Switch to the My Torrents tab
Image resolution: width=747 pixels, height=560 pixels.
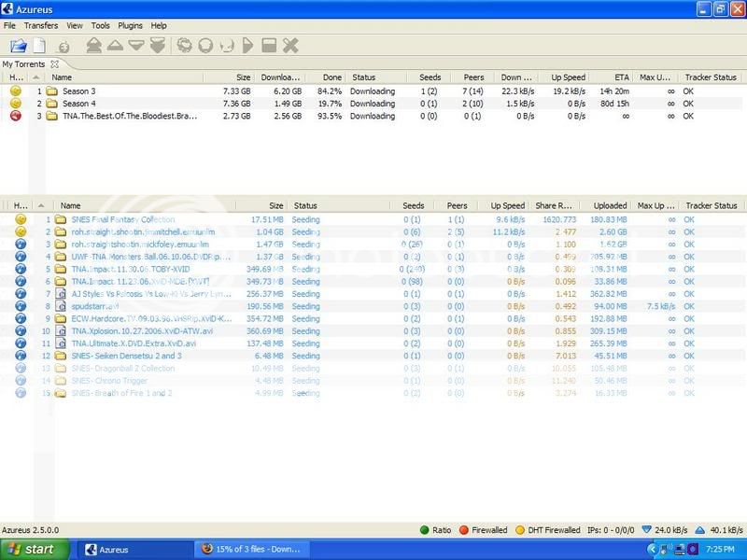[x=23, y=63]
